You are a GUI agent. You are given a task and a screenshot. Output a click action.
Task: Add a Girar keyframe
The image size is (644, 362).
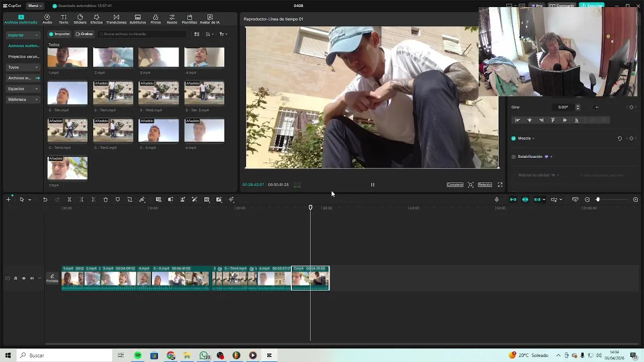(631, 107)
